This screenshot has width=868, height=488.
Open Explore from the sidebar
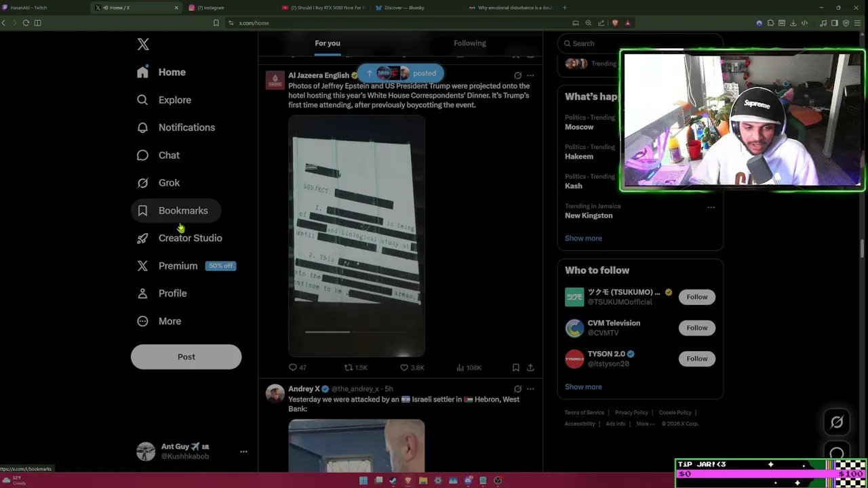pyautogui.click(x=164, y=100)
